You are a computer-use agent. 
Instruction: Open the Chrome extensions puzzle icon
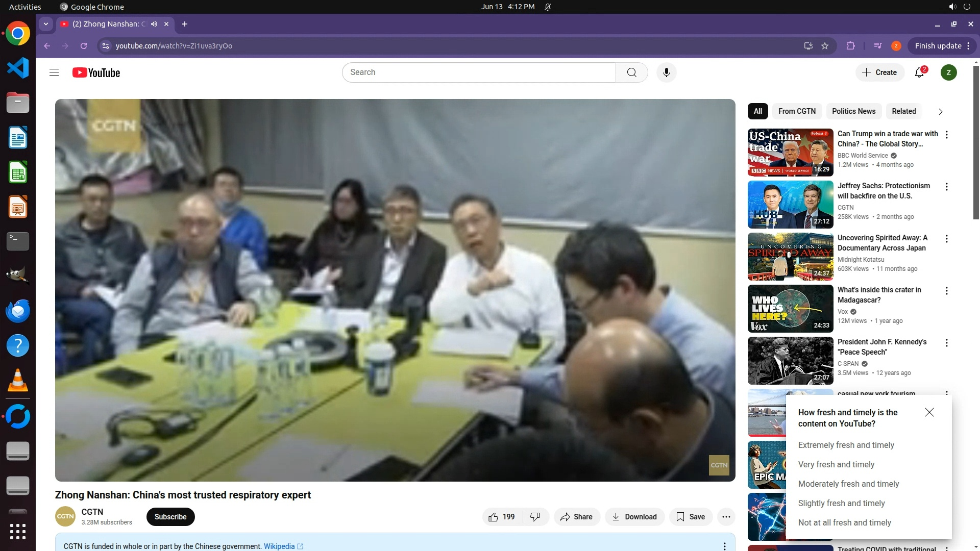click(850, 46)
